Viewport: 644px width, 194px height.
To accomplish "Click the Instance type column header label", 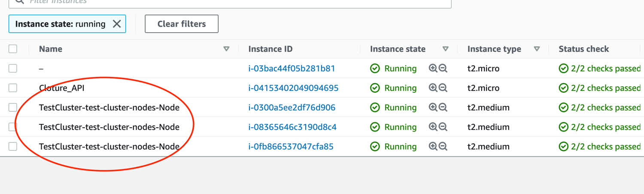I will [494, 49].
